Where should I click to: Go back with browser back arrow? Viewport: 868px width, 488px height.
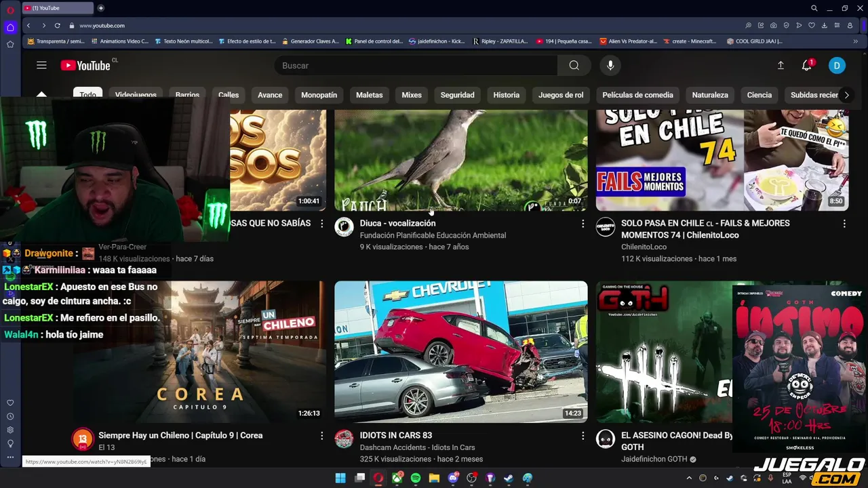[x=28, y=25]
